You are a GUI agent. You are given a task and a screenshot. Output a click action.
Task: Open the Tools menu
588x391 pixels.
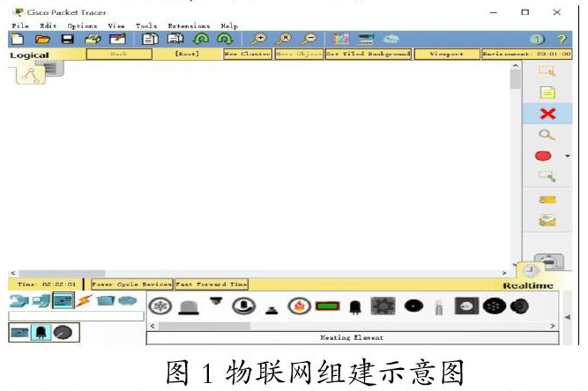click(x=146, y=26)
